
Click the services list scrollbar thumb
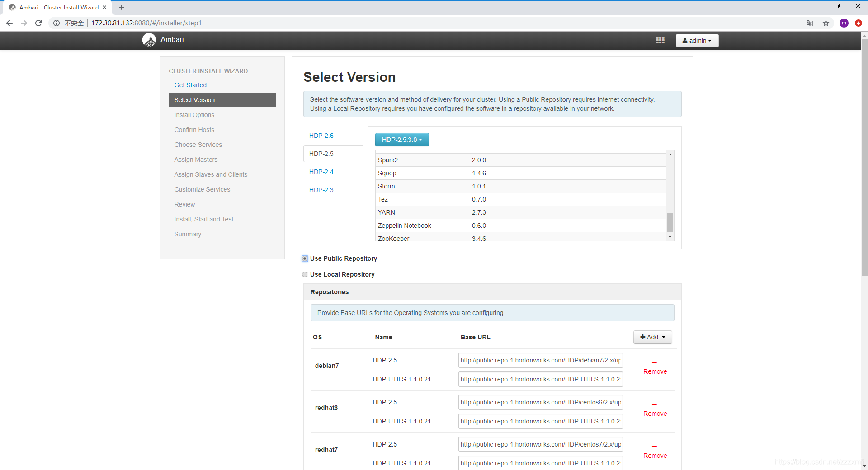(x=670, y=222)
